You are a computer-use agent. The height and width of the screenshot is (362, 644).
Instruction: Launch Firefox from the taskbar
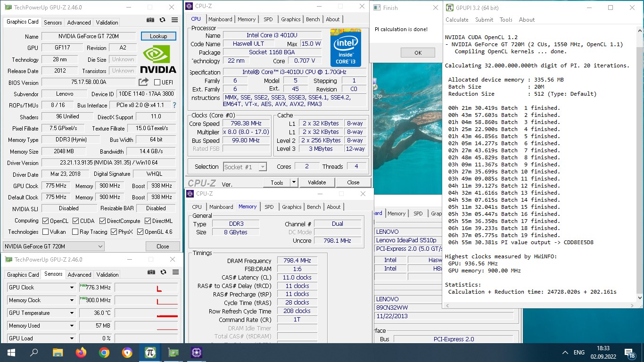[81, 353]
